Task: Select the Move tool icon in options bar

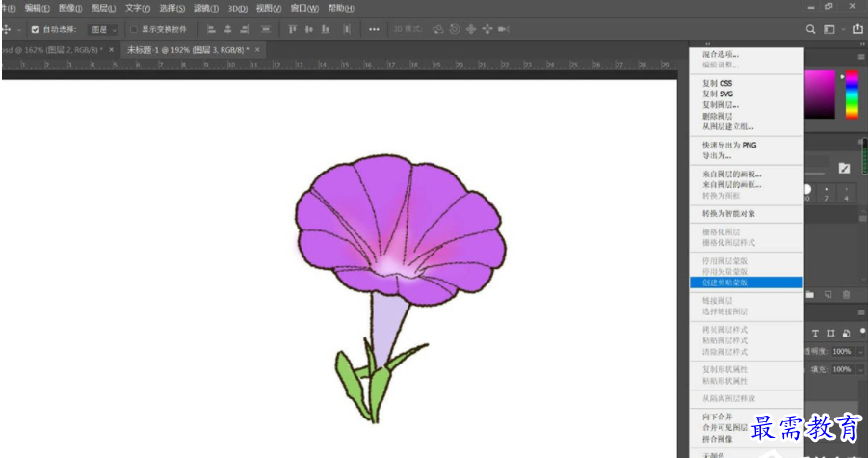Action: tap(7, 29)
